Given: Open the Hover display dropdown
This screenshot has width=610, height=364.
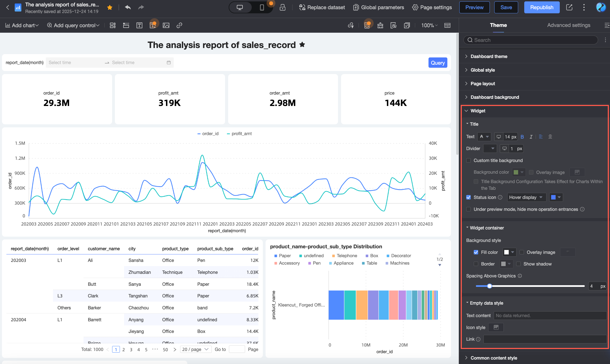Looking at the screenshot, I should click(x=526, y=197).
